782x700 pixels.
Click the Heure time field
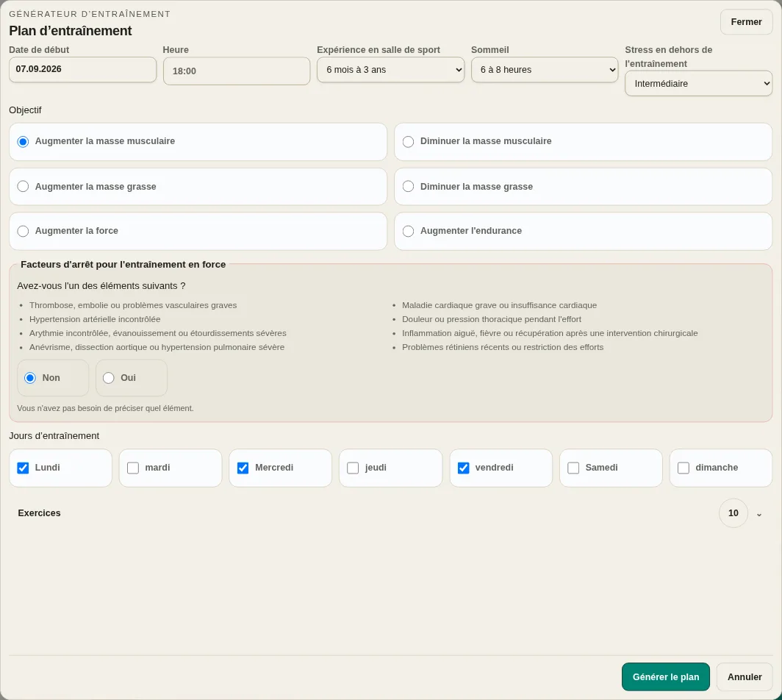click(x=237, y=71)
